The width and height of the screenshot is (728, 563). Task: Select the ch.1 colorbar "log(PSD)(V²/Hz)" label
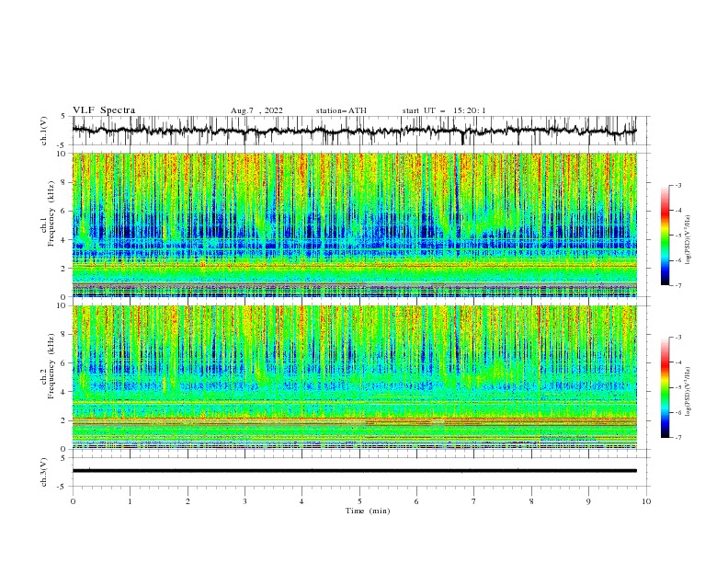pos(688,240)
